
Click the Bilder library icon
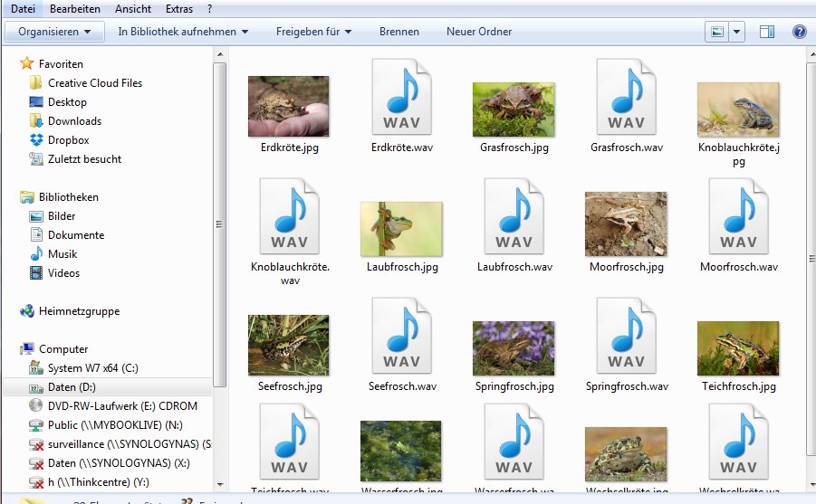[36, 216]
